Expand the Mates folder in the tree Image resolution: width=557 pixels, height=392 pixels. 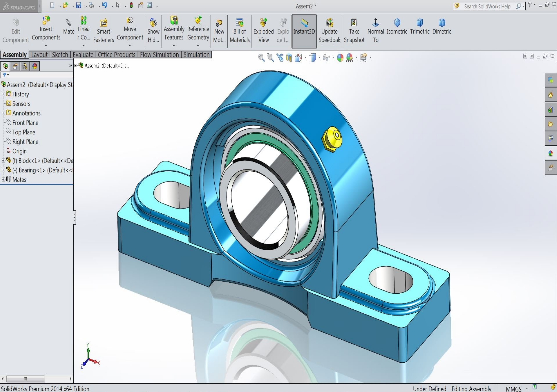click(x=3, y=180)
